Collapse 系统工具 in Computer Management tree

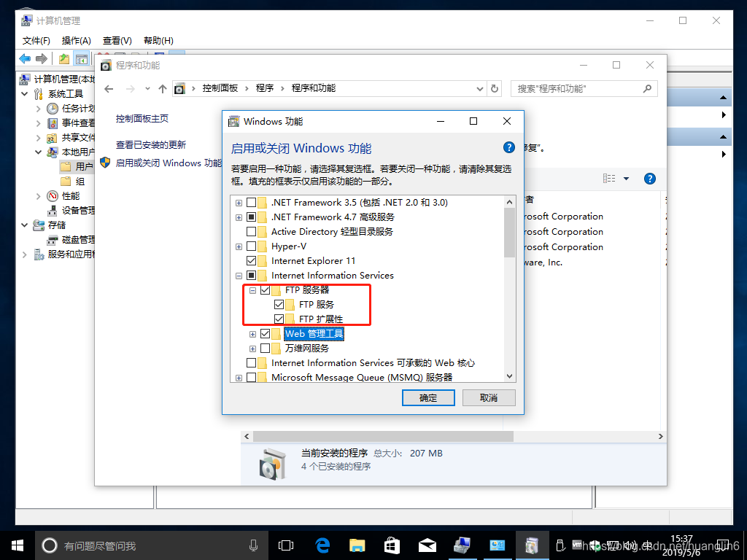24,94
